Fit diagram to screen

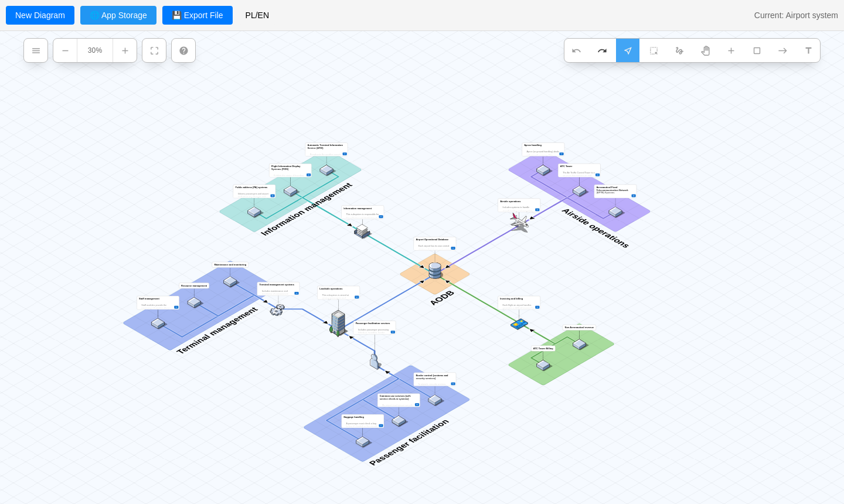coord(154,50)
